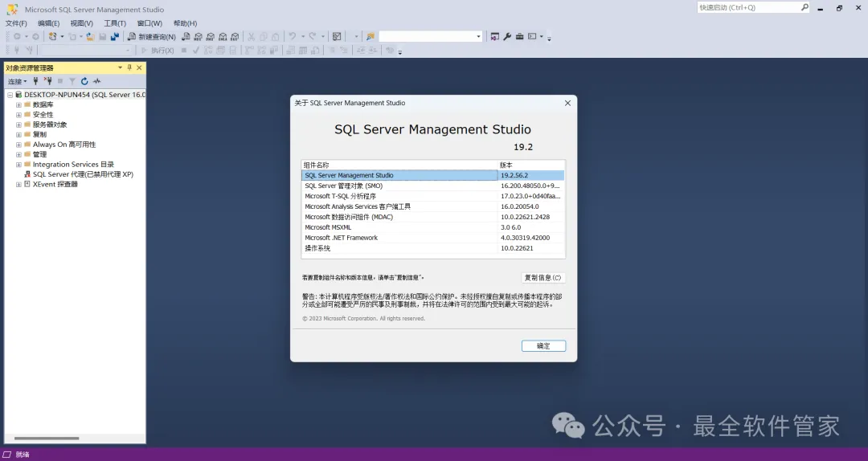Open the 连接 dropdown in Object Explorer

click(17, 81)
